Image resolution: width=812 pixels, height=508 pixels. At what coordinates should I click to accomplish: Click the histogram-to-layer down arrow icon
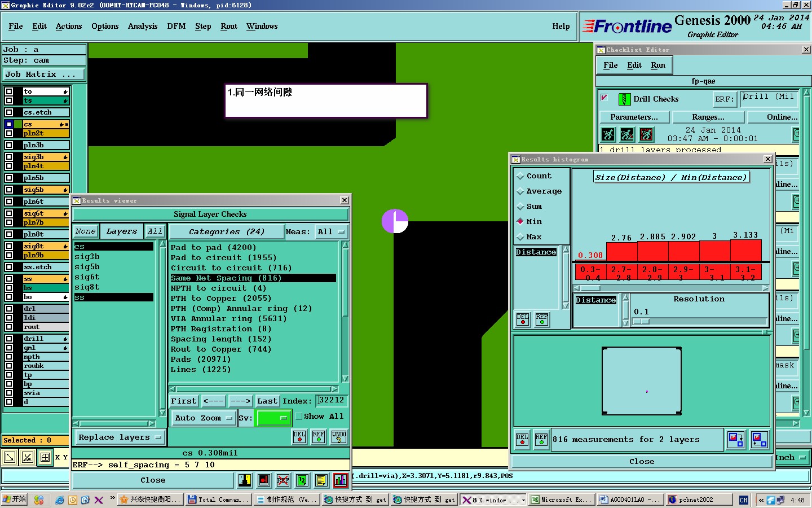point(735,440)
